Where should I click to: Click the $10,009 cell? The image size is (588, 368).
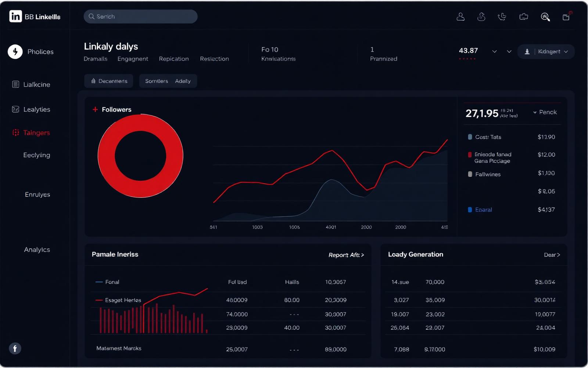click(x=544, y=349)
